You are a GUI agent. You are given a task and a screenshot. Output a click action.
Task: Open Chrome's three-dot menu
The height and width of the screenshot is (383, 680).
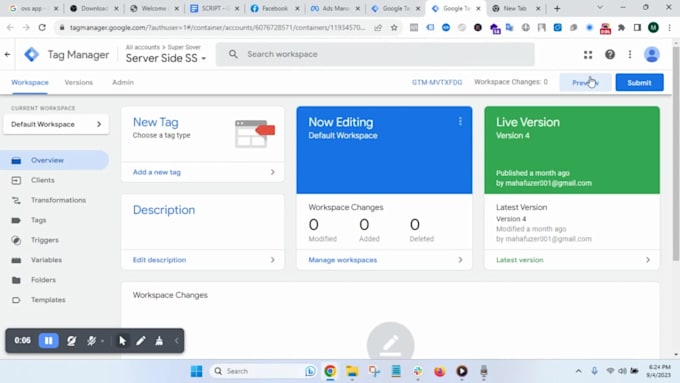click(x=670, y=28)
